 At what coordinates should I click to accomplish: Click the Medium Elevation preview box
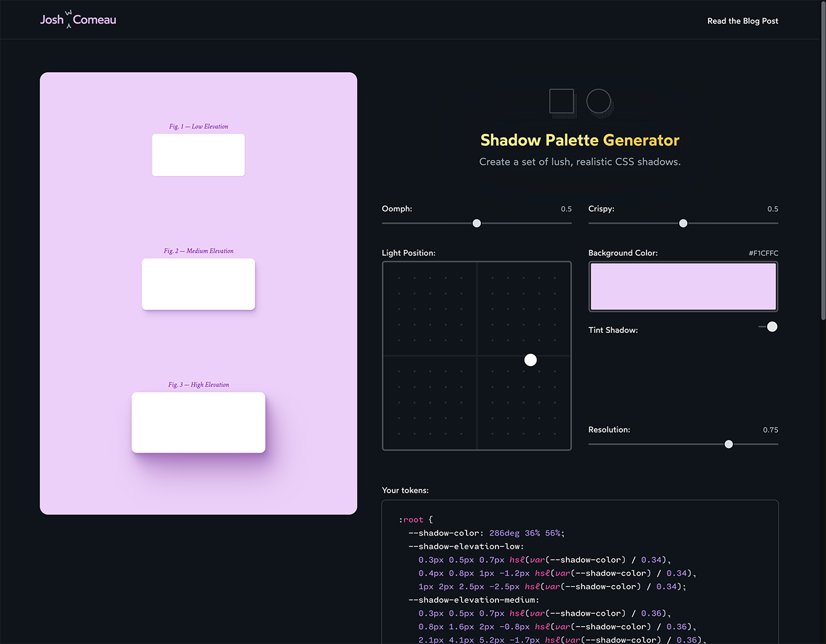pyautogui.click(x=198, y=284)
